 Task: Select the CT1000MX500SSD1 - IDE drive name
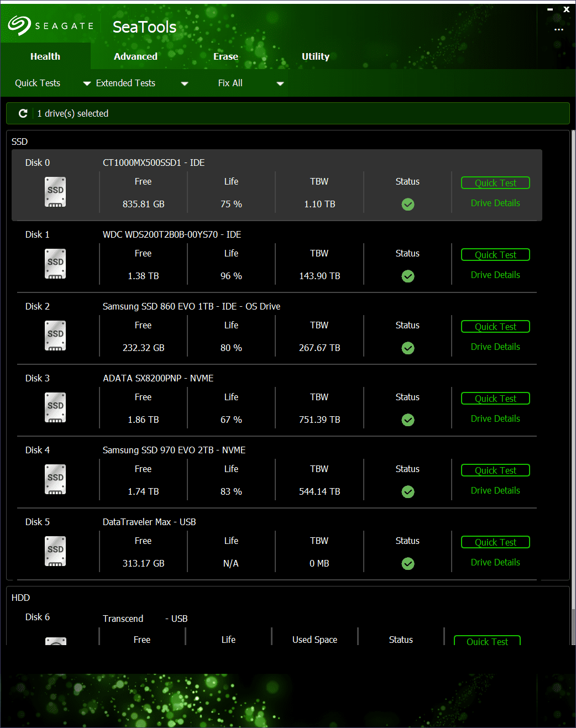tap(154, 163)
